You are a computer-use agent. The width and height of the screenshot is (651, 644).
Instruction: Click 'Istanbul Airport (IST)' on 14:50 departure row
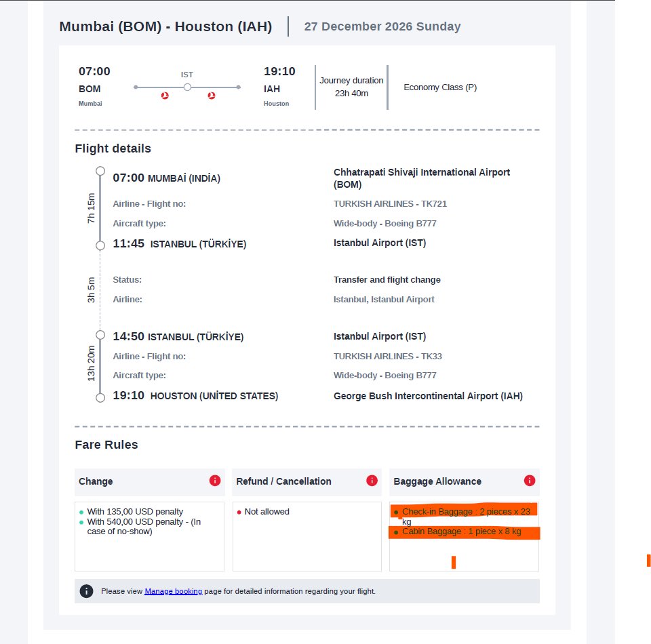pyautogui.click(x=380, y=336)
